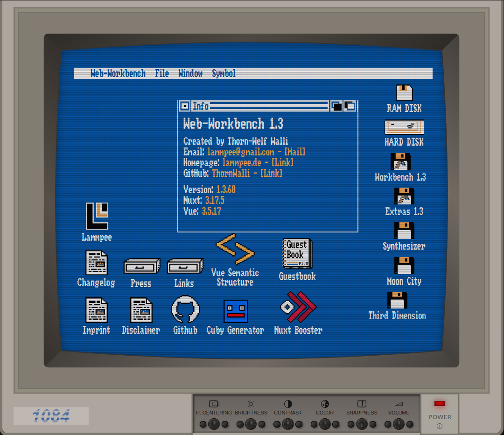Click the Vue version 3.5.17
504x435 pixels.
211,211
